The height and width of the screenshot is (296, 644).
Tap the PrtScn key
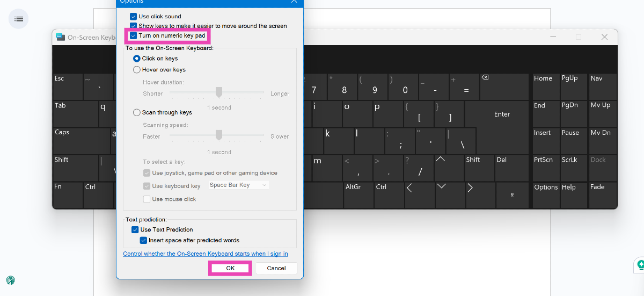(x=545, y=168)
